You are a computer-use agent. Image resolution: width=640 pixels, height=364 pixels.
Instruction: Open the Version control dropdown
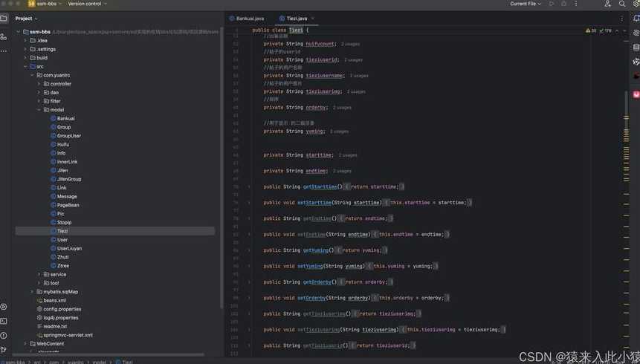pos(88,4)
